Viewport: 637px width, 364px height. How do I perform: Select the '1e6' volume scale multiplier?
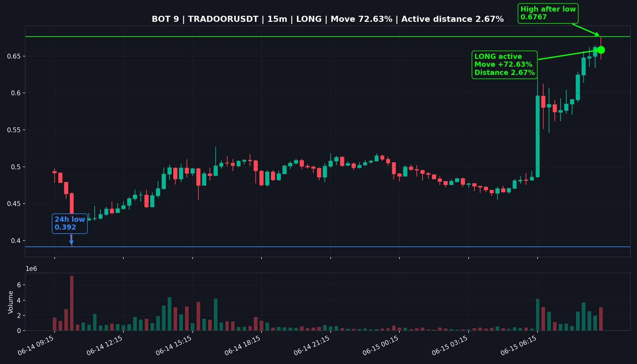point(31,269)
